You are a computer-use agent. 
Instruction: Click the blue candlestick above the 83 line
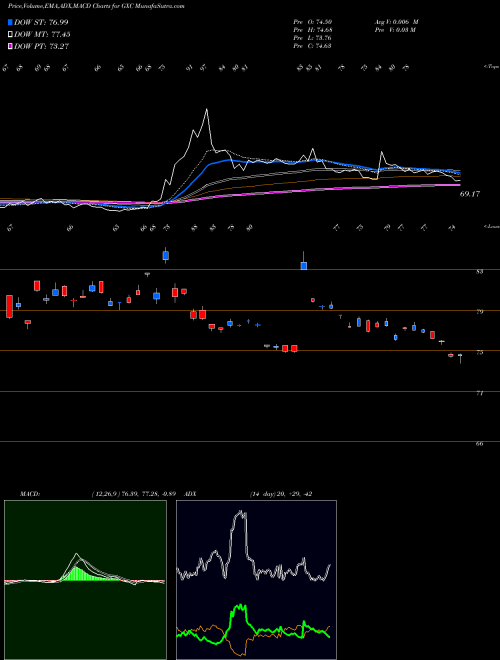pos(165,255)
